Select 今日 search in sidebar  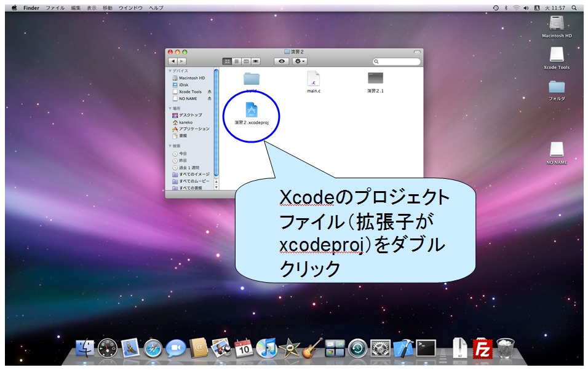coord(180,154)
